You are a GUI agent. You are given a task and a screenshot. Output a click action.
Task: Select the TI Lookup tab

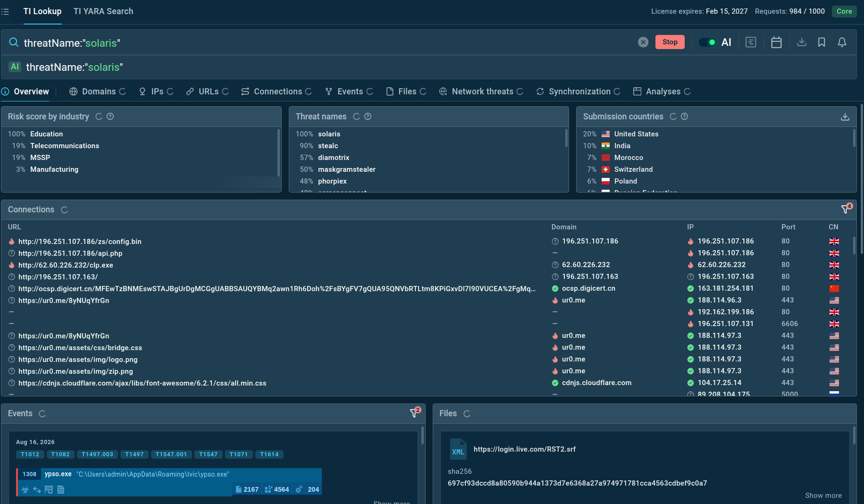coord(42,11)
